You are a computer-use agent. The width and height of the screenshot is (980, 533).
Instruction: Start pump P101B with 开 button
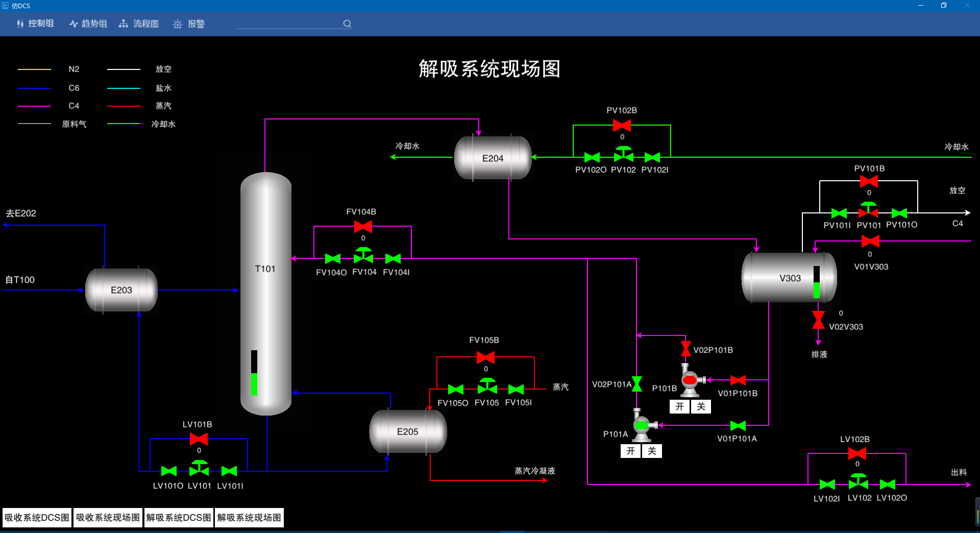(x=679, y=406)
